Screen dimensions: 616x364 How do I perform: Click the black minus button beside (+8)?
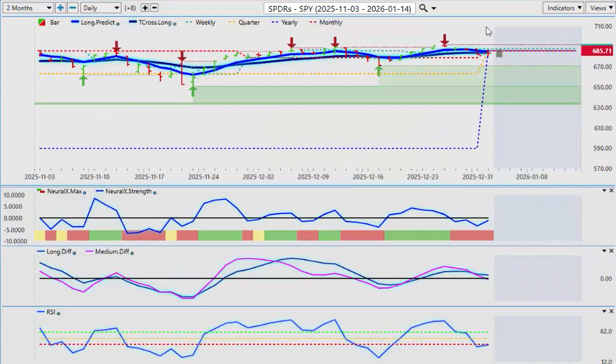[x=154, y=8]
